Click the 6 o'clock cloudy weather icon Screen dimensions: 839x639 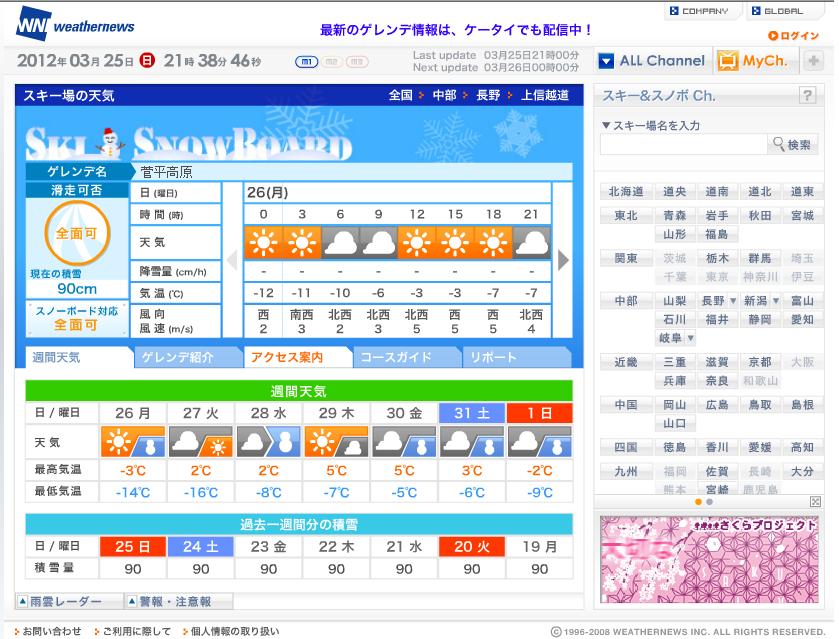click(340, 243)
